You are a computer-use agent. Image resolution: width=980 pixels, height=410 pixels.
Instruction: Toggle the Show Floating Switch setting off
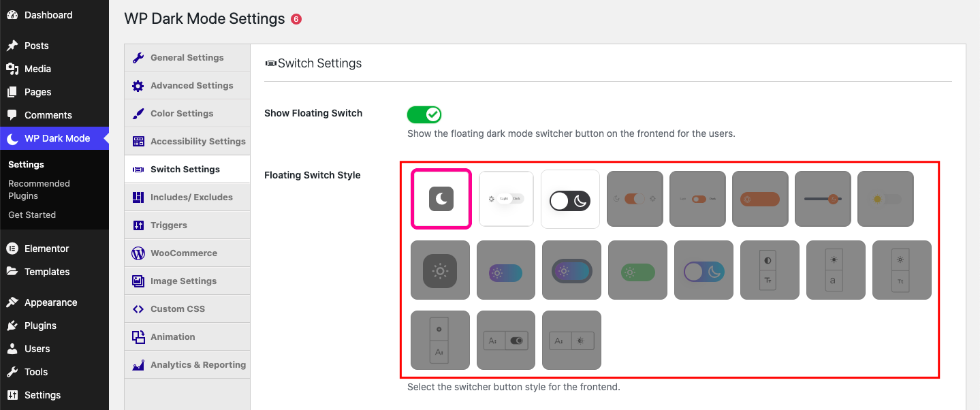424,114
